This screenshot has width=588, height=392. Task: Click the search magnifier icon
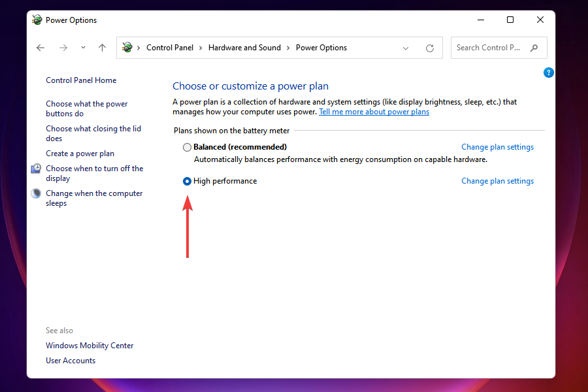coord(534,48)
